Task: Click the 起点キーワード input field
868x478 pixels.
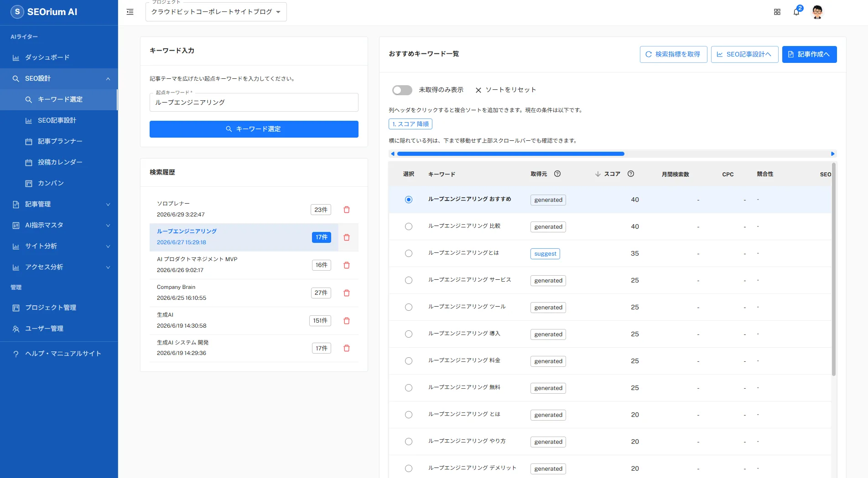Action: coord(254,102)
